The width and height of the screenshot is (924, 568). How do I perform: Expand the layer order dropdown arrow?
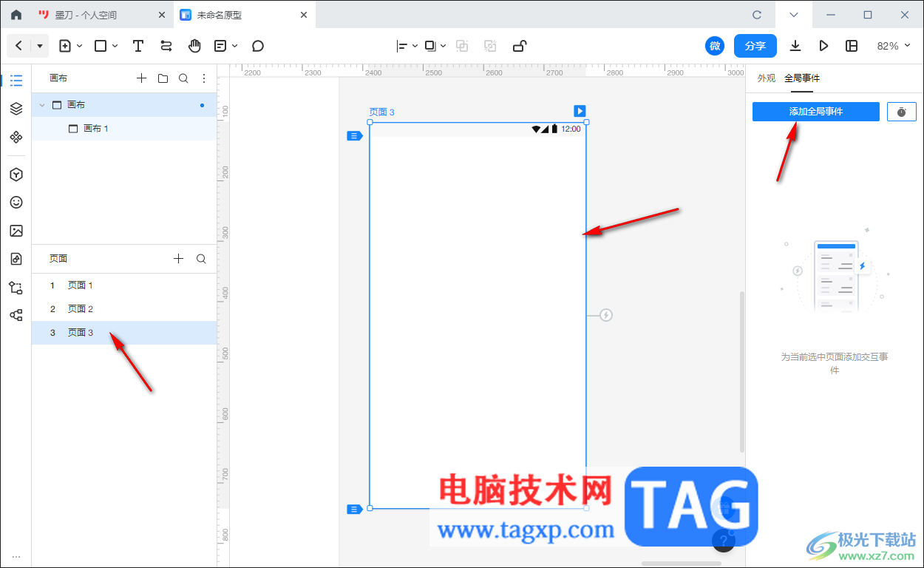point(444,46)
